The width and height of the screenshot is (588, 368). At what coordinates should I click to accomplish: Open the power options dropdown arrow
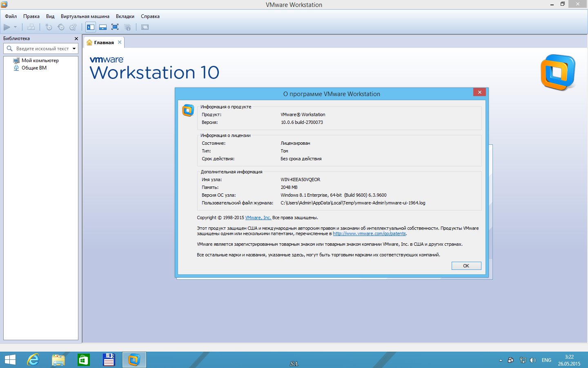(x=16, y=27)
